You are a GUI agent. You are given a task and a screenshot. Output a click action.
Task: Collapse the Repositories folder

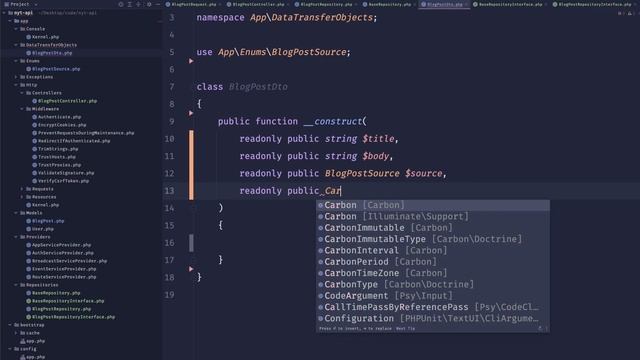pos(16,285)
